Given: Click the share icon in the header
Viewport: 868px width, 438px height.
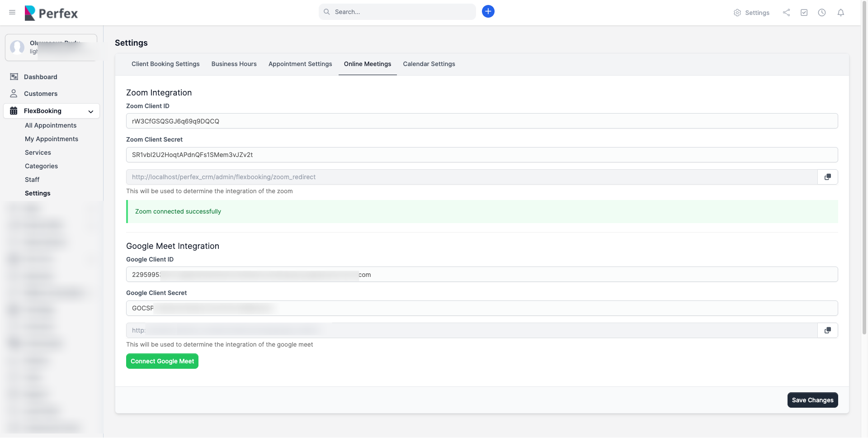Looking at the screenshot, I should (x=787, y=13).
